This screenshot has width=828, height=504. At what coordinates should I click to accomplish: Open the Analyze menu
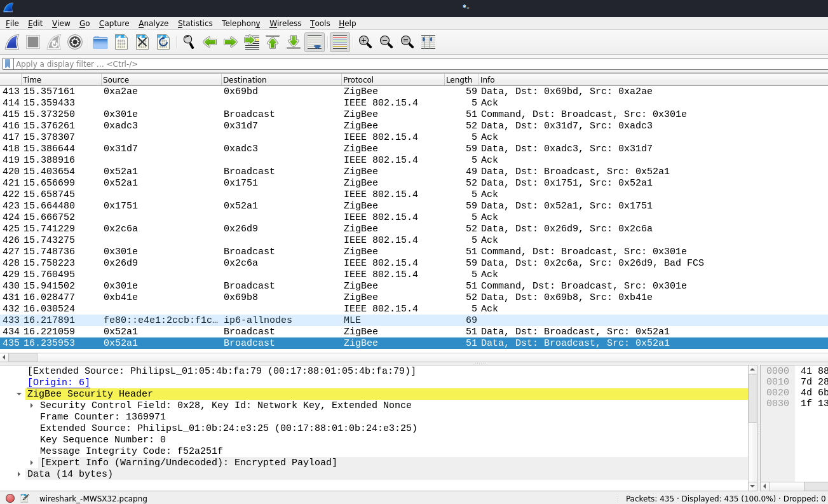[x=154, y=24]
